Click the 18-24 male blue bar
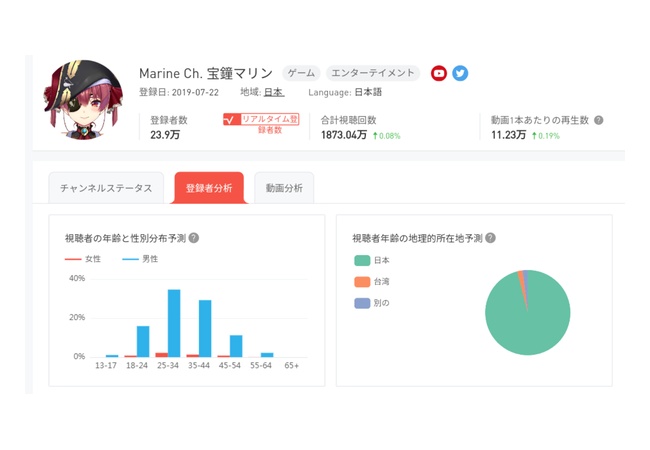Viewport: 650px width, 450px height. pyautogui.click(x=143, y=341)
